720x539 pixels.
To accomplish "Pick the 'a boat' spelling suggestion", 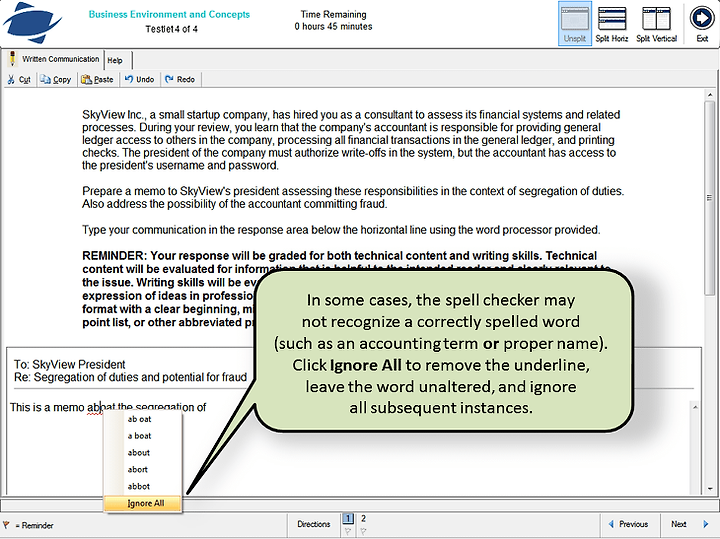I will pyautogui.click(x=139, y=436).
